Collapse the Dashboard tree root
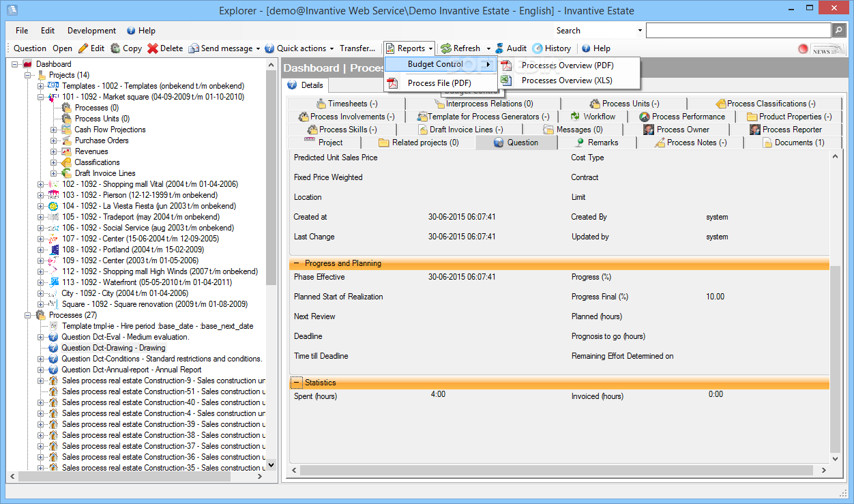The height and width of the screenshot is (504, 854). click(x=16, y=64)
